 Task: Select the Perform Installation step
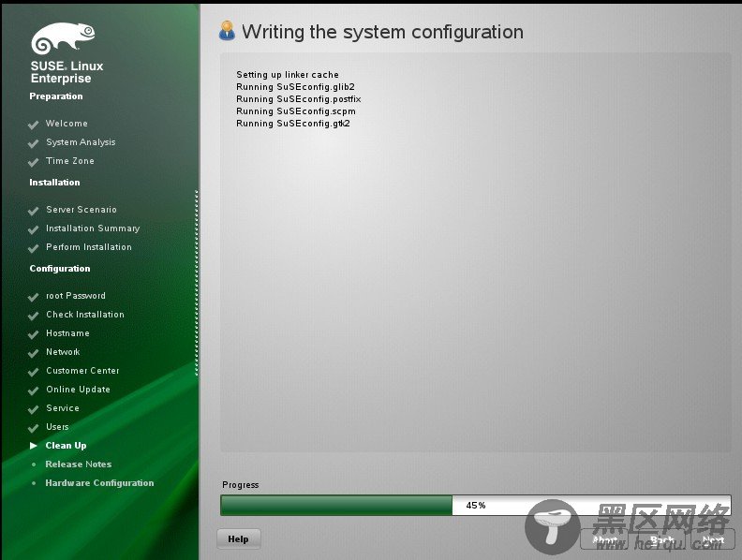(89, 247)
